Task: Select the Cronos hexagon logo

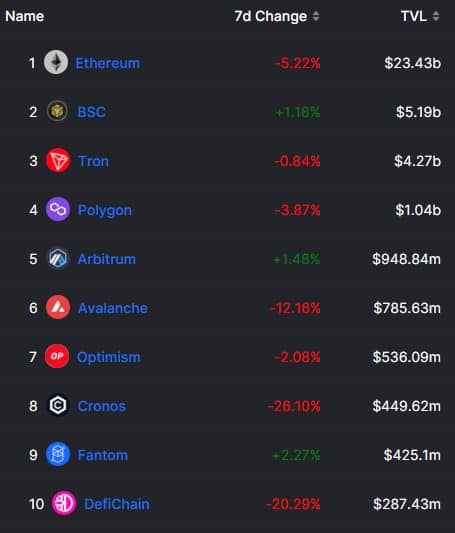Action: coord(58,405)
